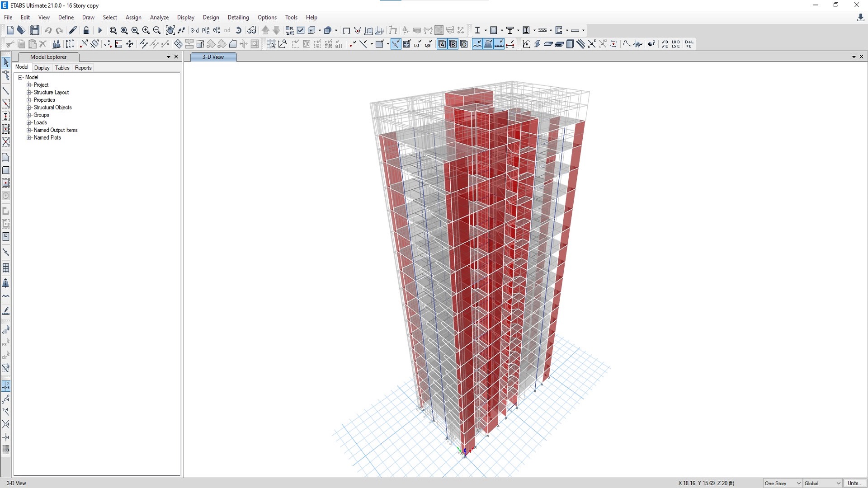Click the Move Up in List arrow icon
The width and height of the screenshot is (868, 488).
265,30
